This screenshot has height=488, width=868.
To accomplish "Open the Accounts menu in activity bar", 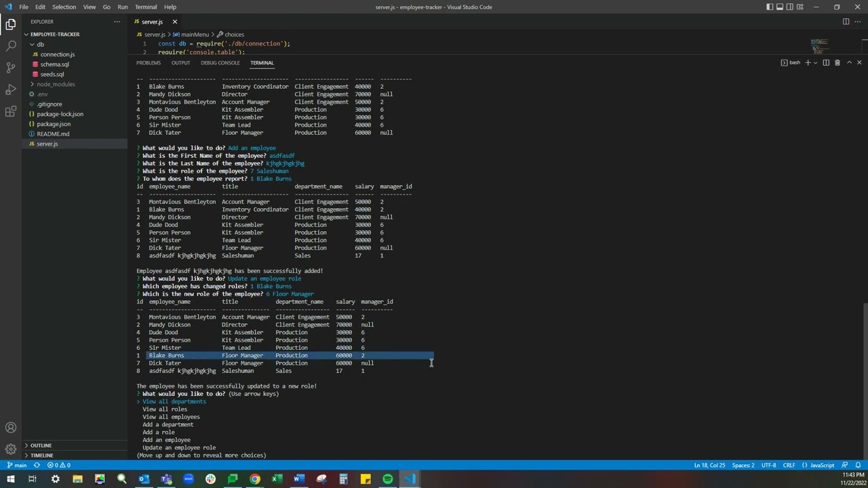I will pyautogui.click(x=11, y=428).
